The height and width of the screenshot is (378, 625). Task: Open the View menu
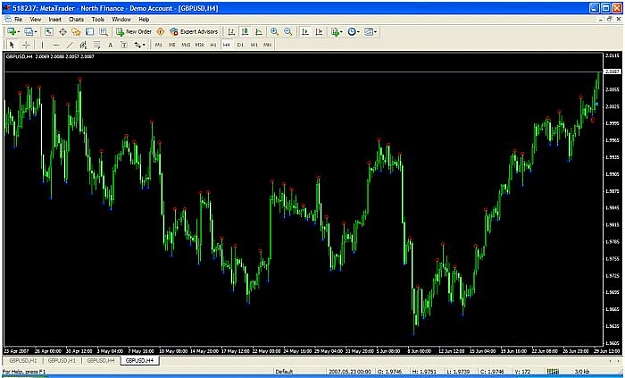click(35, 19)
